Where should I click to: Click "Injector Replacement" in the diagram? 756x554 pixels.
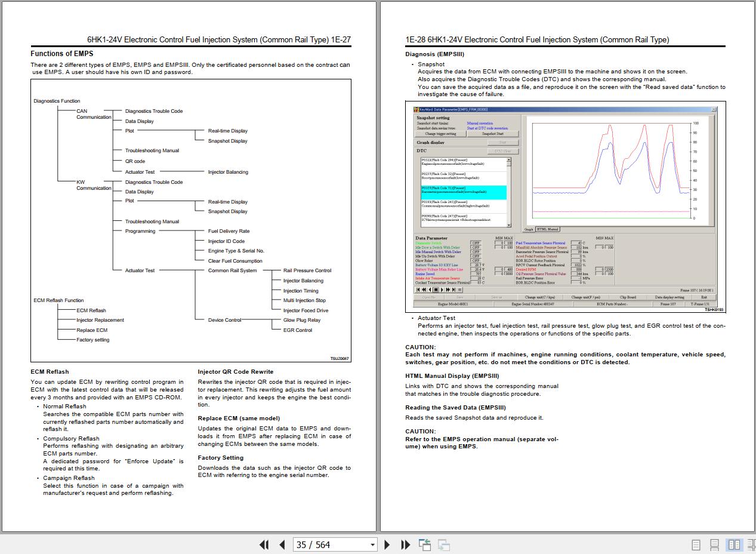[100, 320]
